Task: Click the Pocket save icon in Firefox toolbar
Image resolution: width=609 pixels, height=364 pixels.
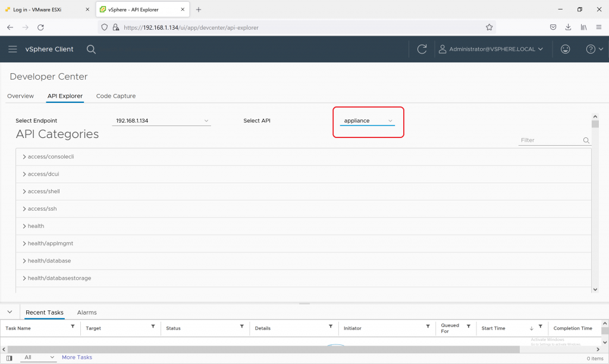Action: pos(553,27)
